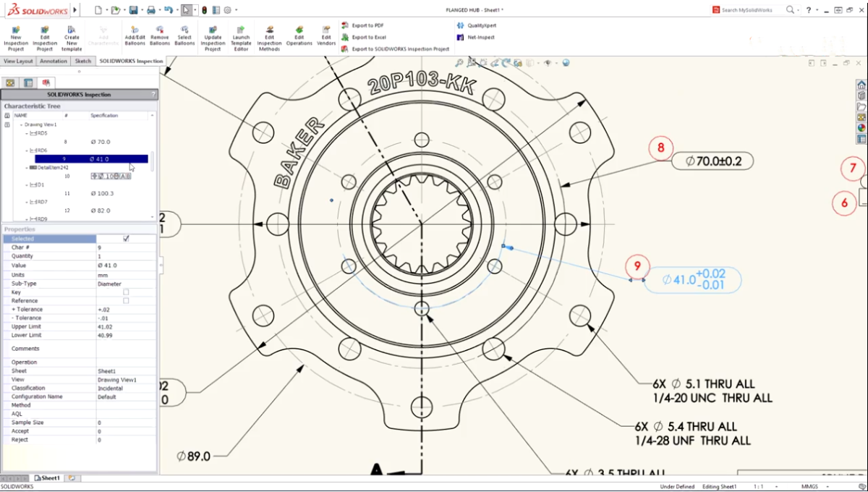
Task: Click the Help question mark icon
Action: tap(809, 10)
